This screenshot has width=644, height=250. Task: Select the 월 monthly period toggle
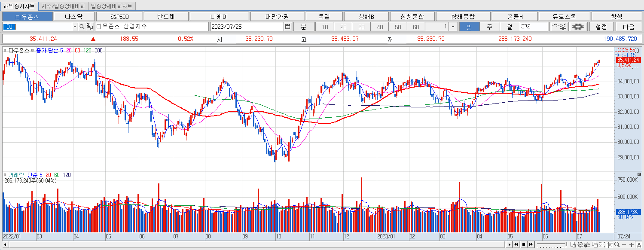(510, 27)
